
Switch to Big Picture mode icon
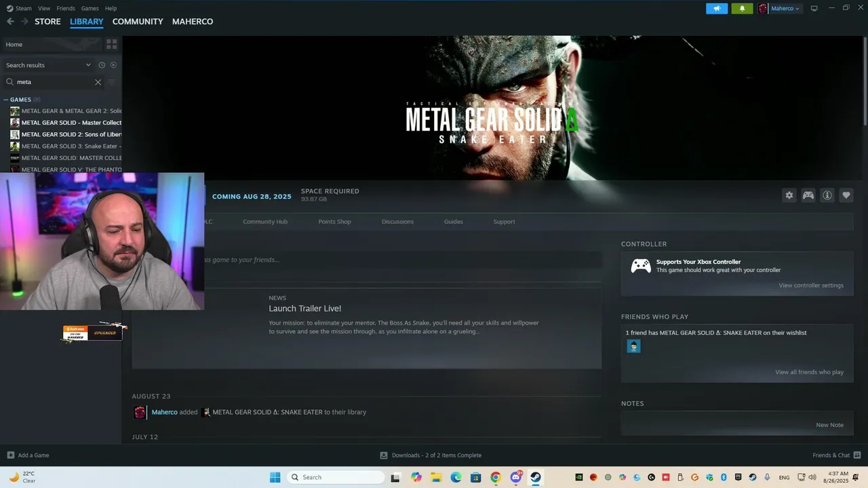(814, 8)
